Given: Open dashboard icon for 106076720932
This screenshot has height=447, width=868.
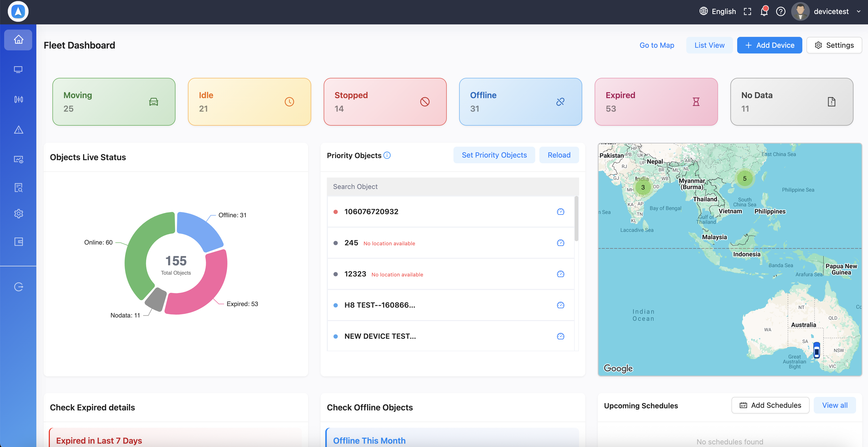Looking at the screenshot, I should click(x=560, y=212).
